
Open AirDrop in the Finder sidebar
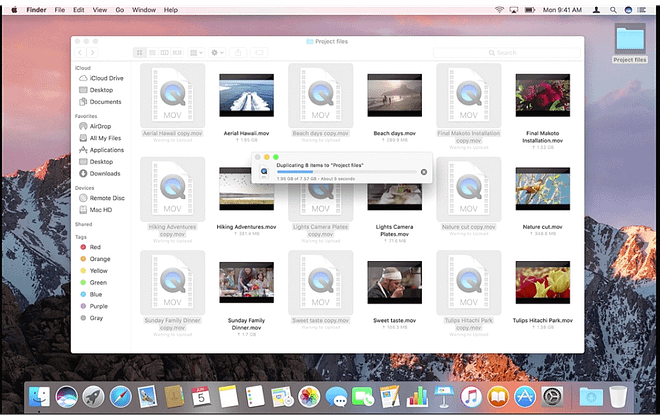point(99,127)
